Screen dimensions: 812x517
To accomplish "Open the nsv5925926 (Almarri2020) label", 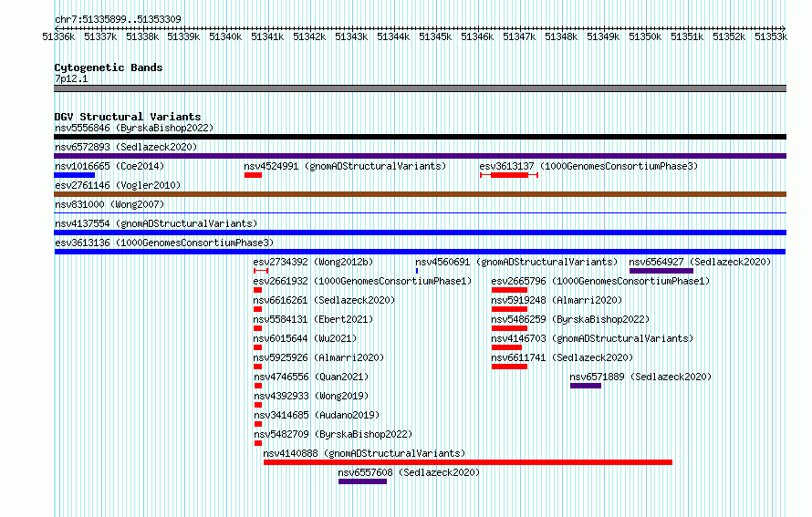I will click(318, 357).
